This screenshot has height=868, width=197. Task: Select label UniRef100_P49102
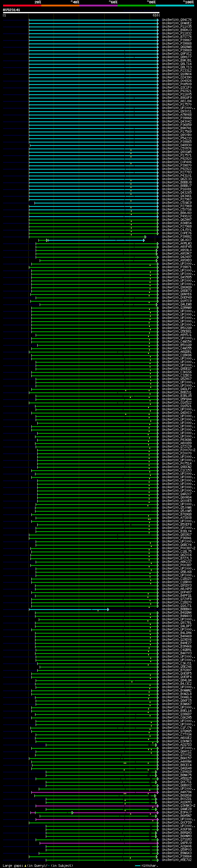(x=177, y=217)
